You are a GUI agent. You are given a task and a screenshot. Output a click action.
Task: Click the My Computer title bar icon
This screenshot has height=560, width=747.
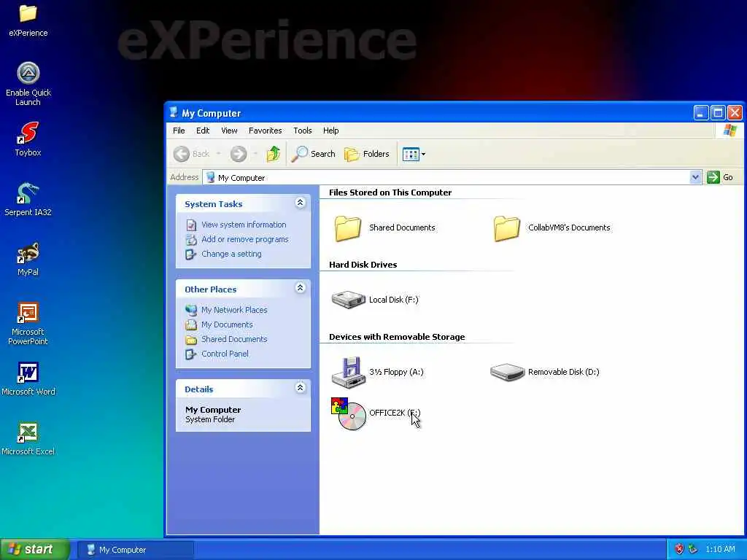[x=174, y=112]
